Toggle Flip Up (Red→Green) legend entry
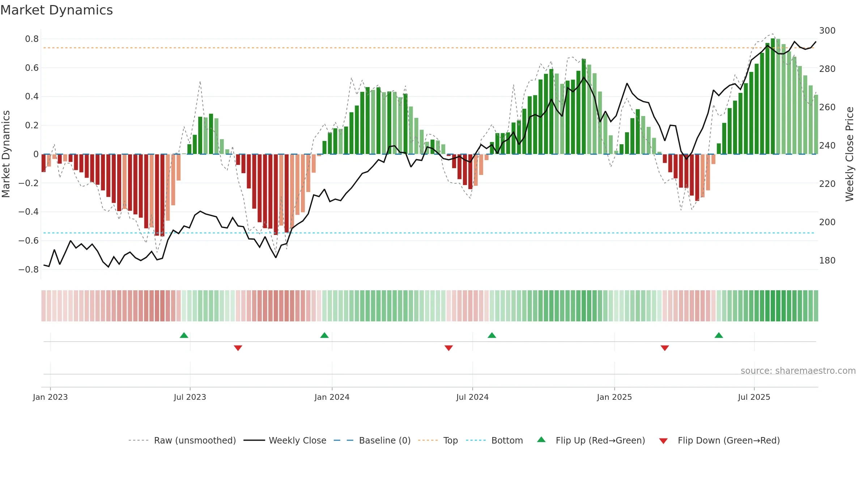The image size is (868, 488). (x=591, y=440)
